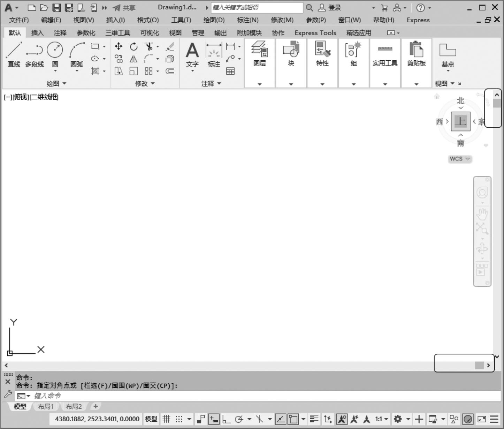Expand the 注释 panel
The width and height of the screenshot is (504, 429).
[x=211, y=84]
